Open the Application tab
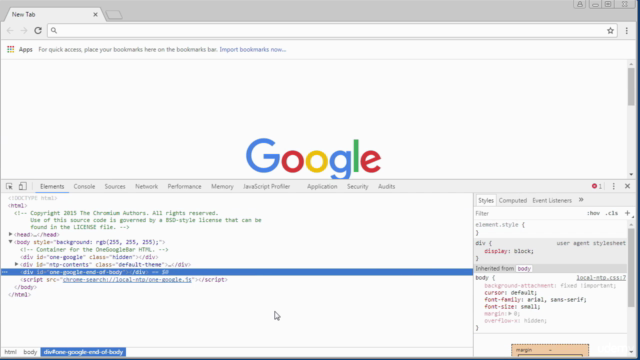The width and height of the screenshot is (640, 360). [322, 187]
